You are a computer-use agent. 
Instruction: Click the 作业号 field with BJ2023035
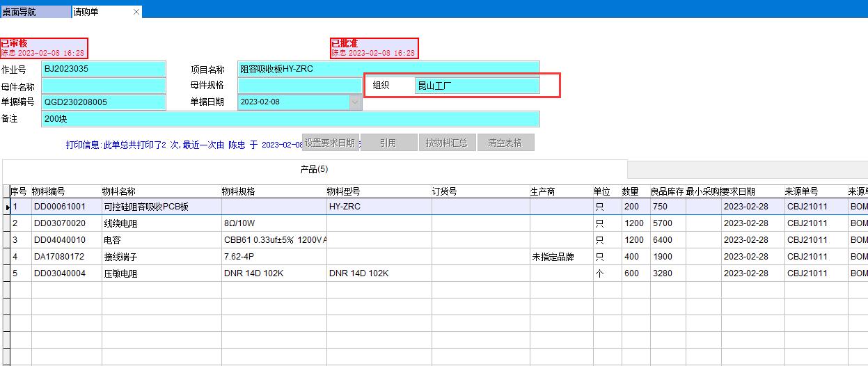[x=104, y=69]
